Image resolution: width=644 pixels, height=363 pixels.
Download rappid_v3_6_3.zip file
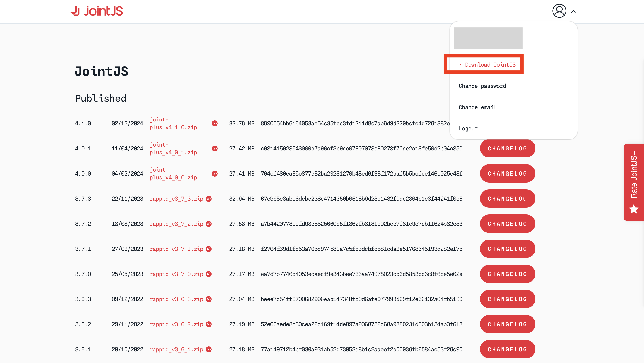pos(176,299)
